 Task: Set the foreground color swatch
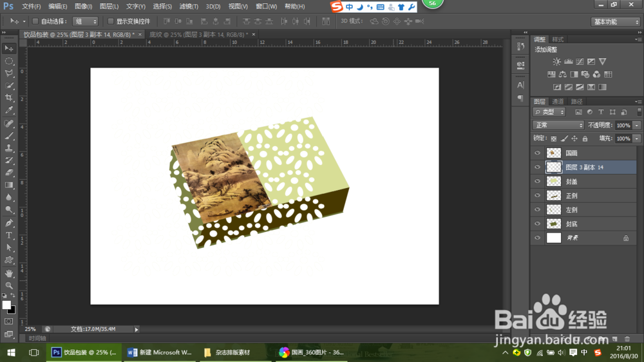click(x=6, y=305)
